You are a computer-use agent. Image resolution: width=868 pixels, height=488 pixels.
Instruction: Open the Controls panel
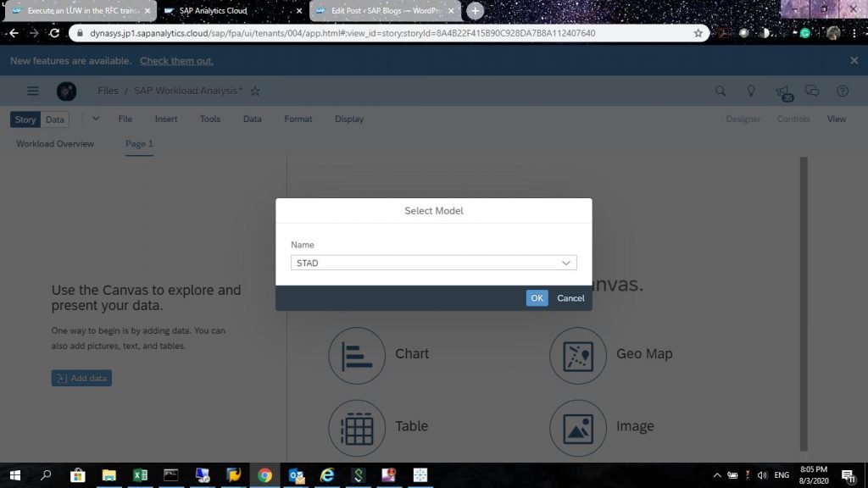[793, 119]
